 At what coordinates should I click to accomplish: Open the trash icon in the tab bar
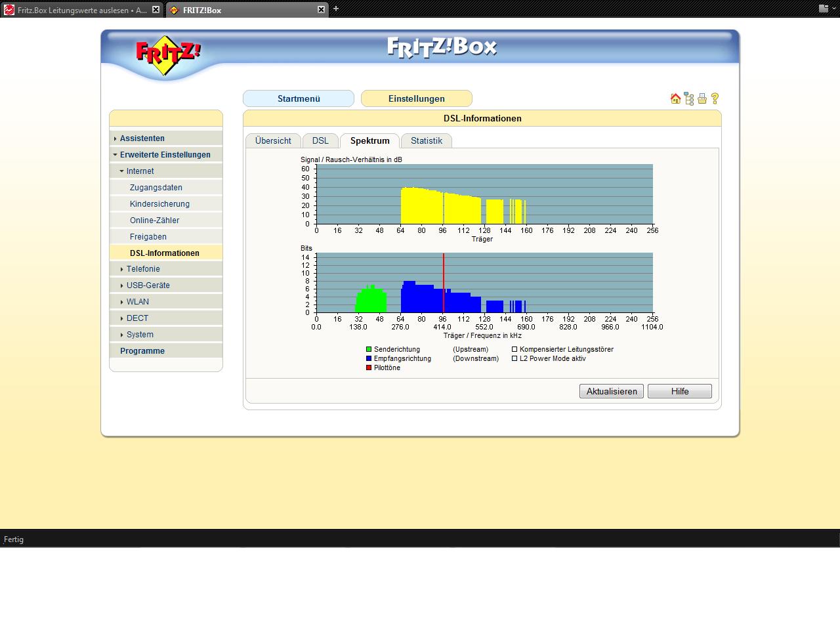(x=824, y=9)
